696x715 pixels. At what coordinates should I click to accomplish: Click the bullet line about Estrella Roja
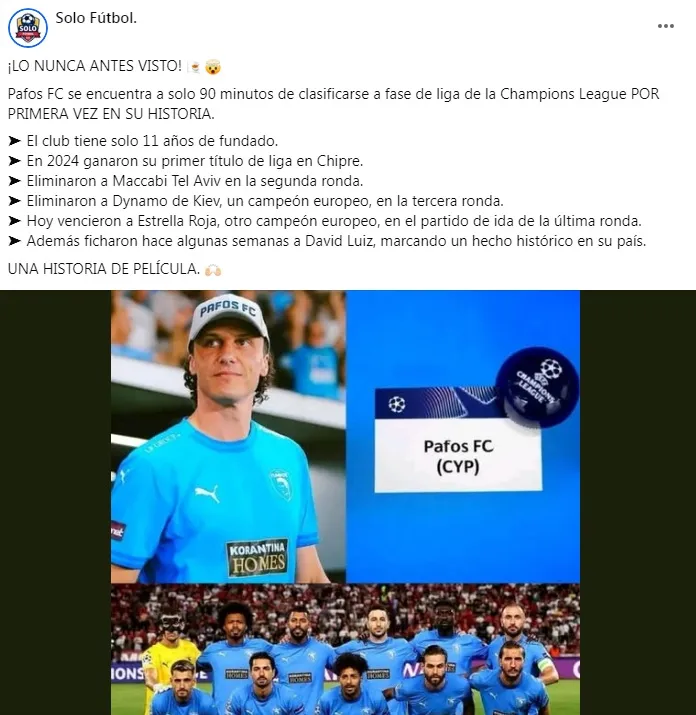click(x=325, y=221)
